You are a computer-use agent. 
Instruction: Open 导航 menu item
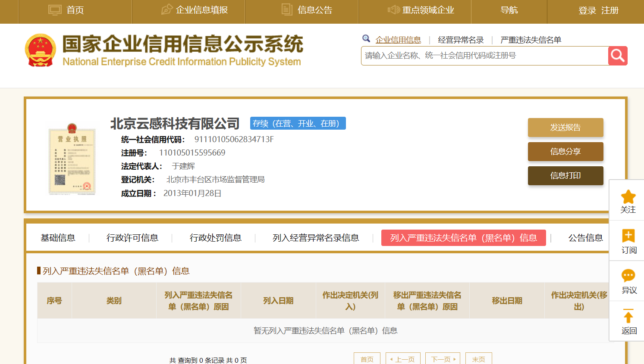(x=509, y=10)
